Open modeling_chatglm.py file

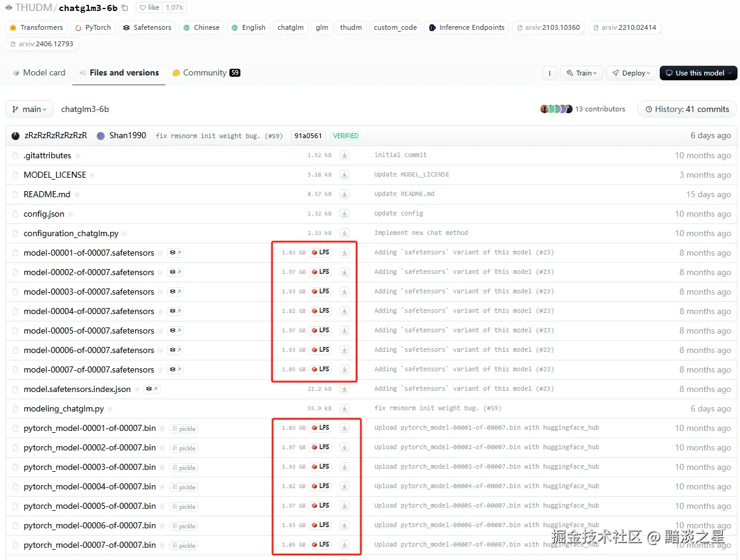[x=64, y=408]
